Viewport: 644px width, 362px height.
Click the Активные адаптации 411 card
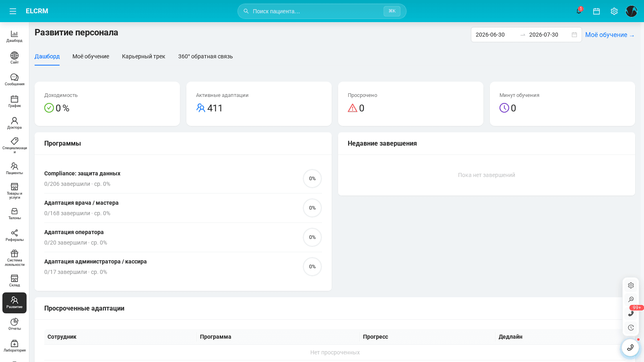[x=259, y=104]
